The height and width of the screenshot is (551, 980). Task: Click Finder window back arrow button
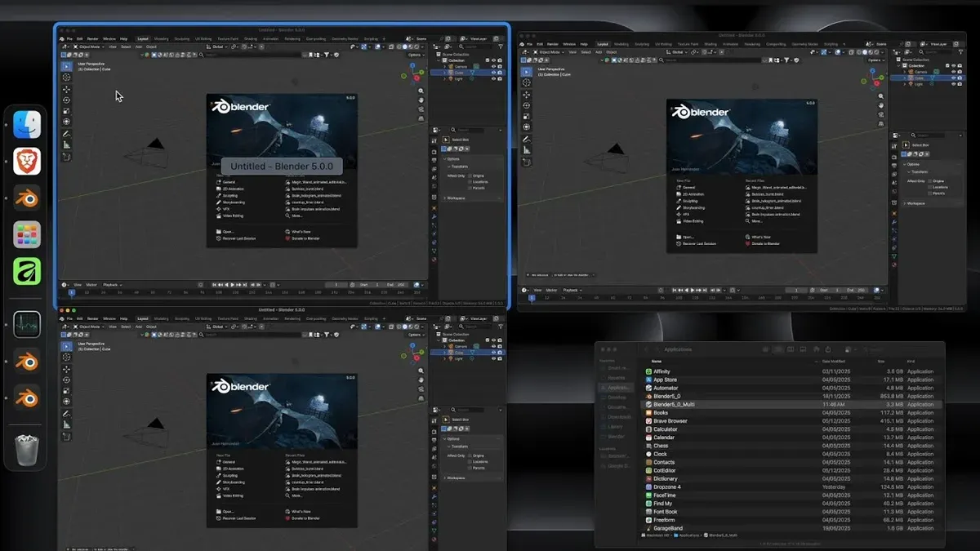pyautogui.click(x=646, y=349)
